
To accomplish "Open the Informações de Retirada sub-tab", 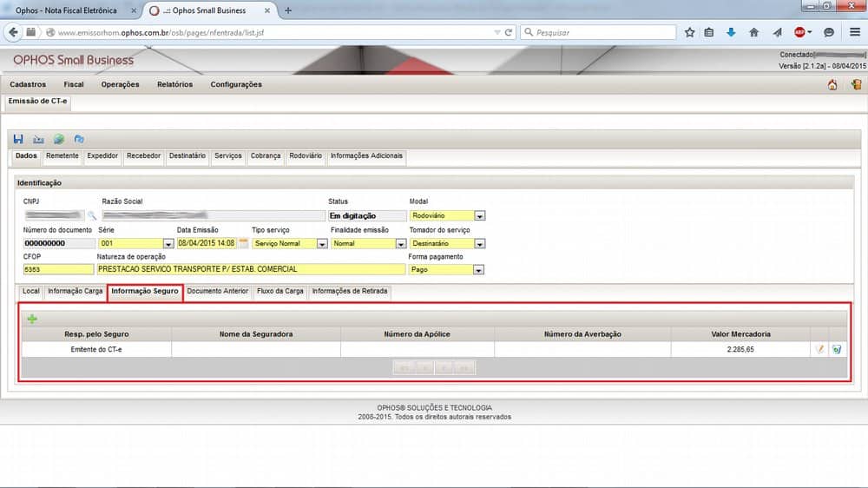I will 350,292.
